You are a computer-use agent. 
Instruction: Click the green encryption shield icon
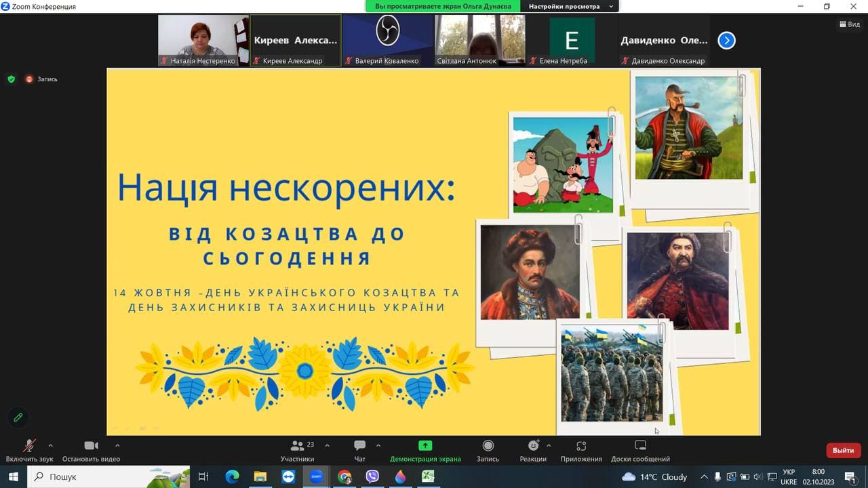(11, 79)
